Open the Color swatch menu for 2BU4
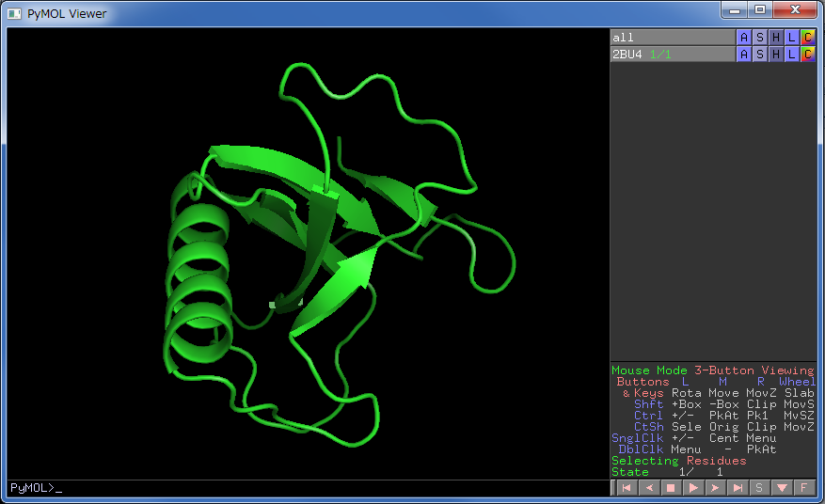This screenshot has height=504, width=825. click(x=807, y=55)
